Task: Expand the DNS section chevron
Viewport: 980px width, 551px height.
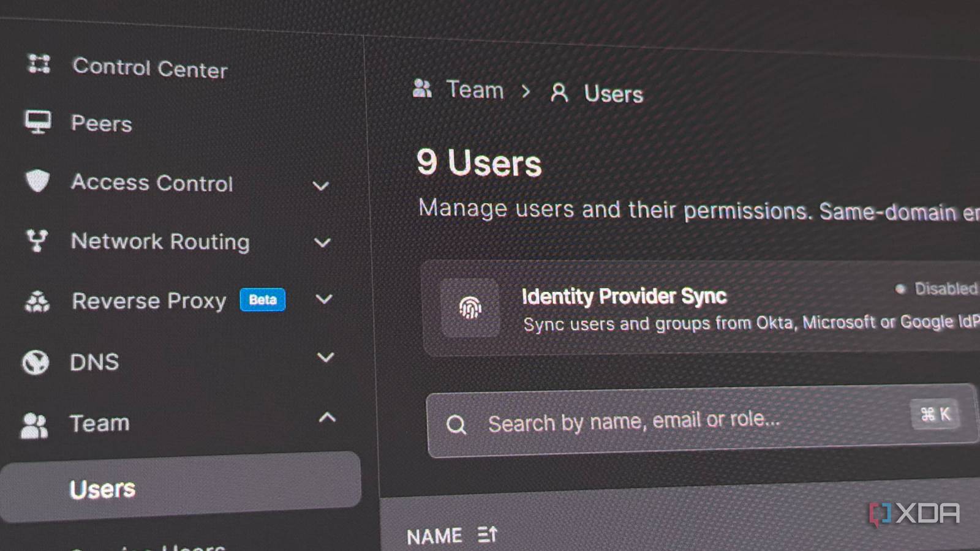Action: point(326,357)
